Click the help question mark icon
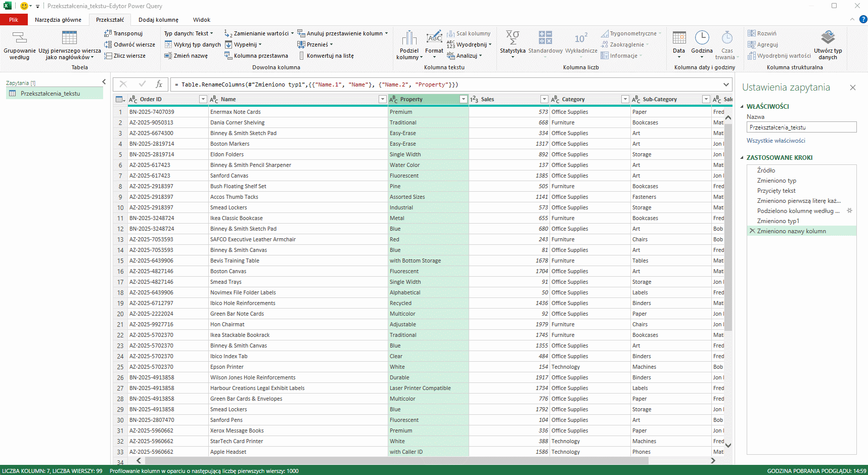The height and width of the screenshot is (475, 868). (863, 19)
